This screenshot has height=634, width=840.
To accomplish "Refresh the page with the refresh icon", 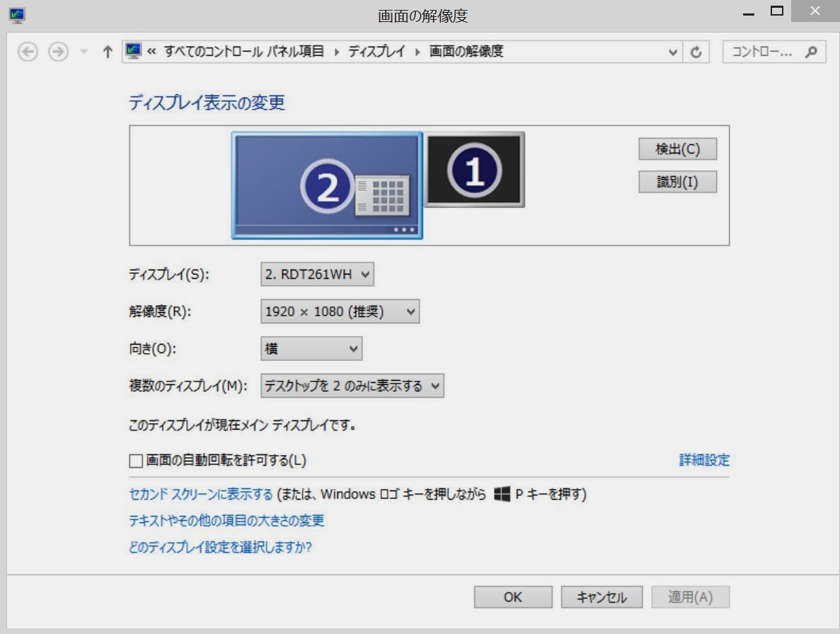I will [x=696, y=52].
